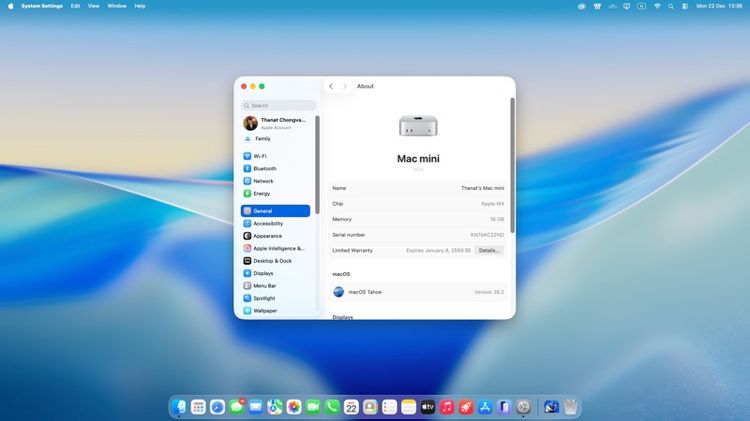Open Reminders from the Dock
This screenshot has height=421, width=750.
tap(389, 407)
